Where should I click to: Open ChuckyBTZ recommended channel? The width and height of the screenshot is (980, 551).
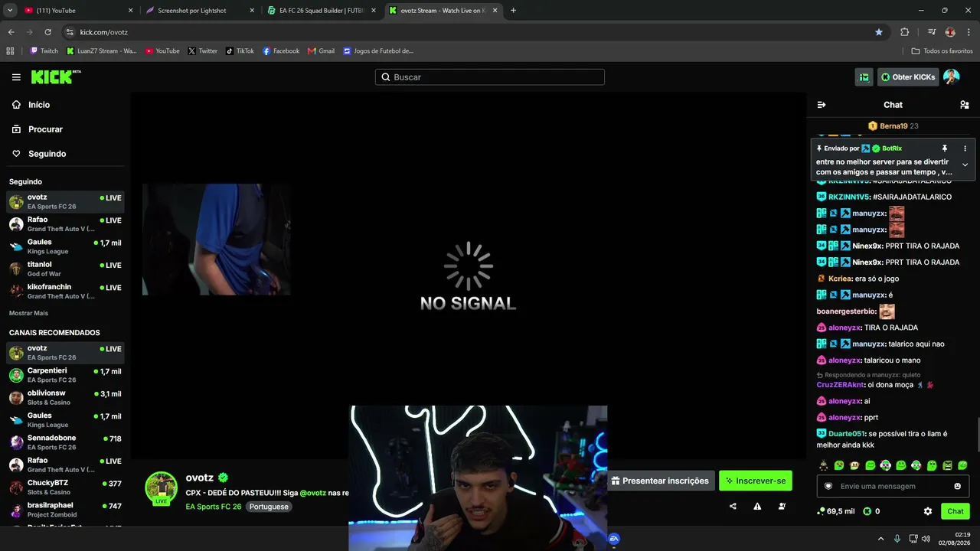[x=65, y=487]
